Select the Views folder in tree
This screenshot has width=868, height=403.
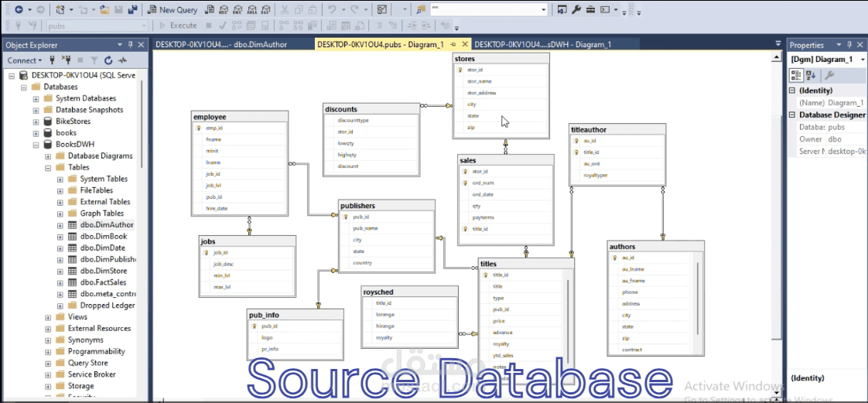[77, 316]
